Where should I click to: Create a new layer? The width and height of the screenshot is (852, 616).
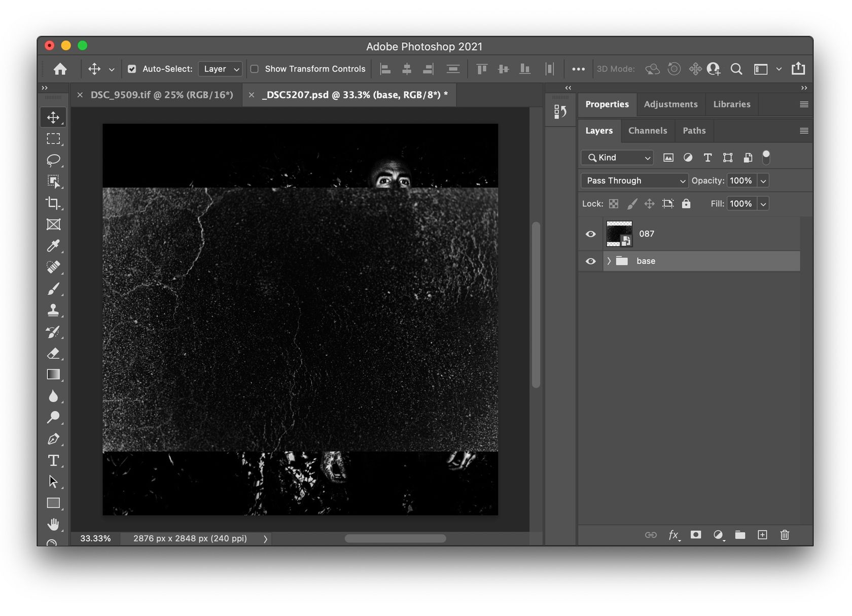click(x=762, y=535)
